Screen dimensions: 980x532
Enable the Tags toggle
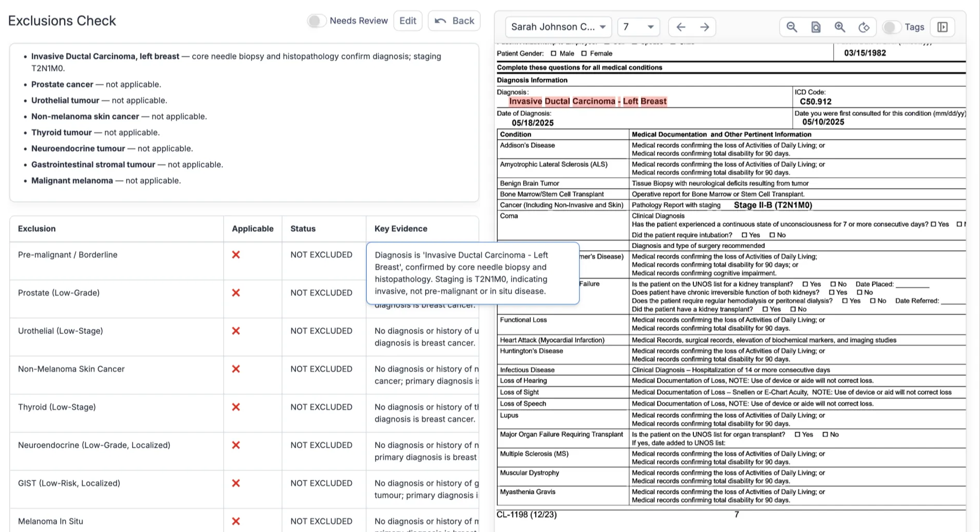click(891, 27)
